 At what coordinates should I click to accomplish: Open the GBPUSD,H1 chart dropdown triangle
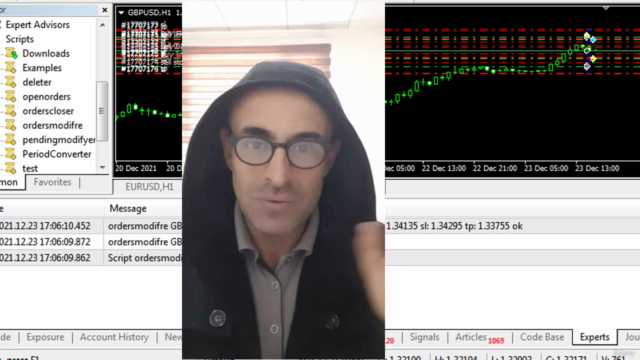(x=121, y=13)
